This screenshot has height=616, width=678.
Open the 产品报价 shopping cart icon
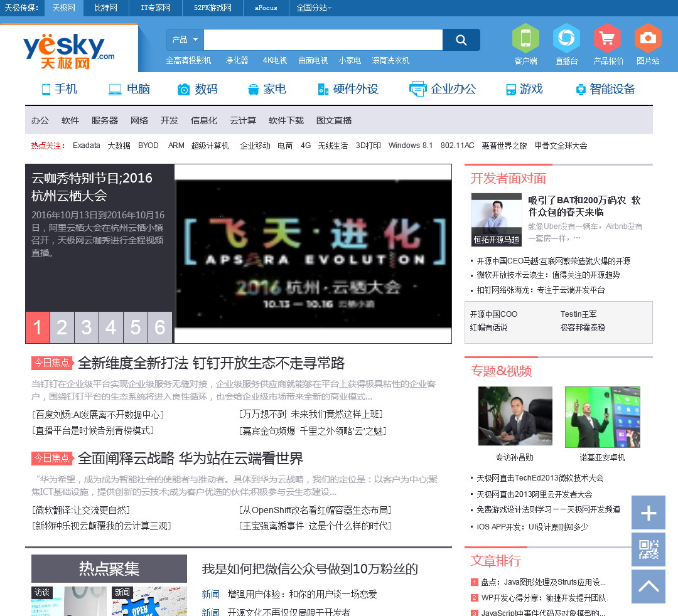(x=607, y=38)
